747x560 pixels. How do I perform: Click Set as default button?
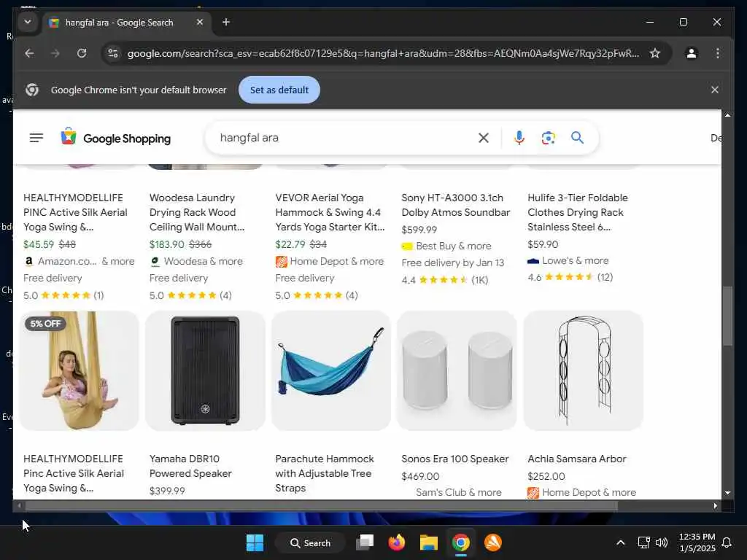point(279,90)
